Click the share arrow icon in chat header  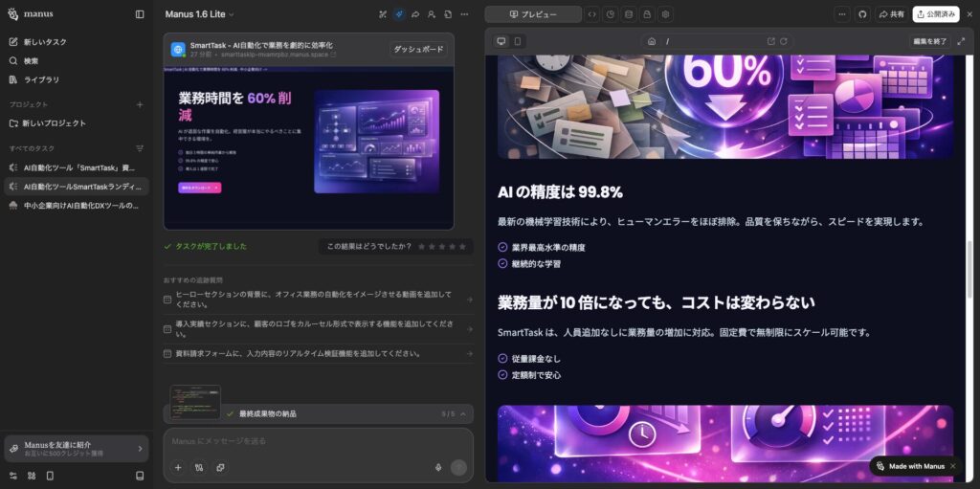pos(415,14)
